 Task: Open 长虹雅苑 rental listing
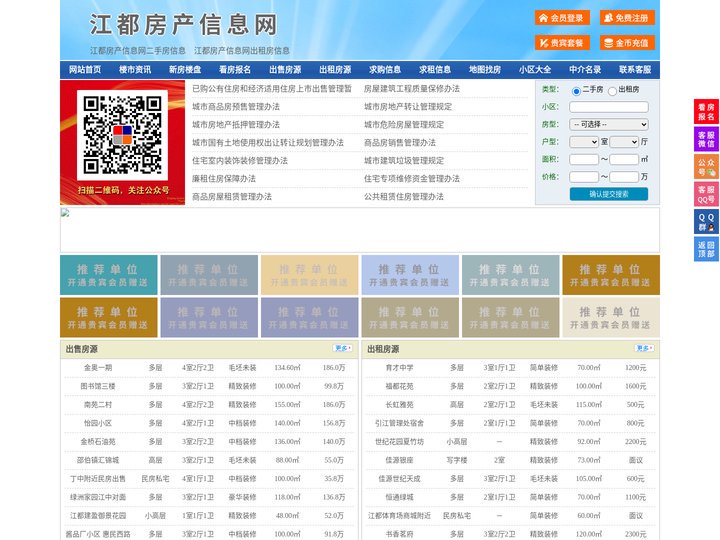point(399,405)
